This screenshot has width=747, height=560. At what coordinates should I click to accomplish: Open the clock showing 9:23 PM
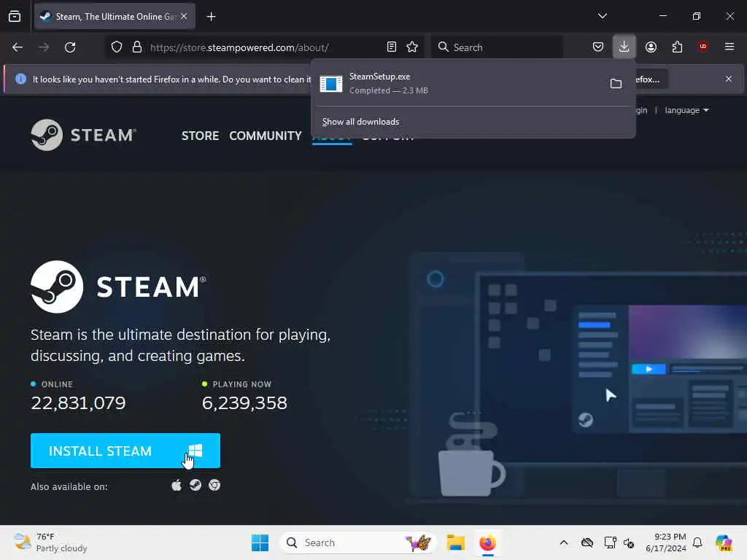pyautogui.click(x=665, y=542)
